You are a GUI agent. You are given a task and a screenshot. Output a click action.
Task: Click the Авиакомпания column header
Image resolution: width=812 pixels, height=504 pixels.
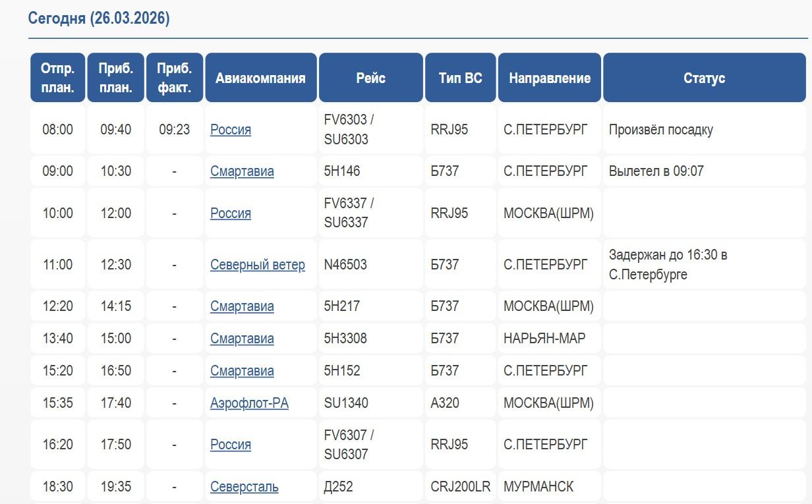click(260, 78)
